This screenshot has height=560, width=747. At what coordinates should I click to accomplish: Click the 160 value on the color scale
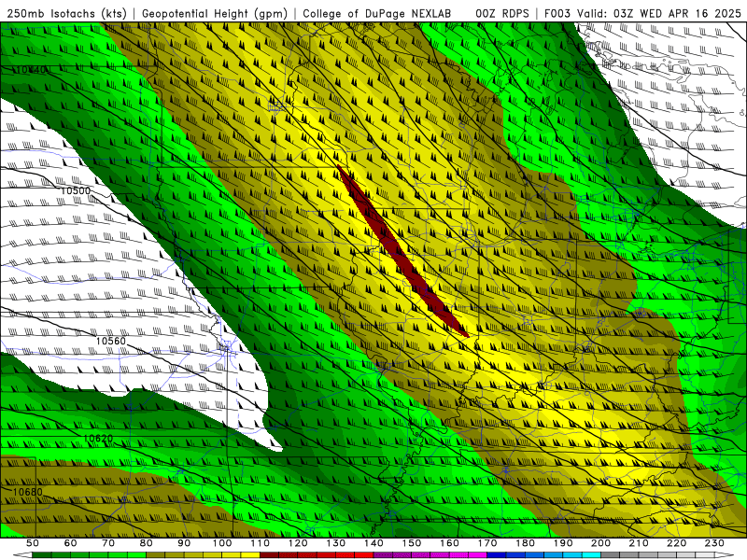449,543
